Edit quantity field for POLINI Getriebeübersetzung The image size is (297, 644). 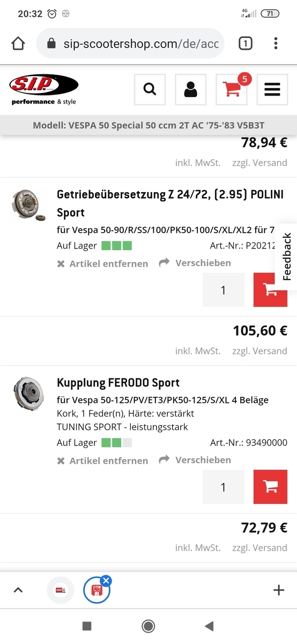[x=224, y=290]
